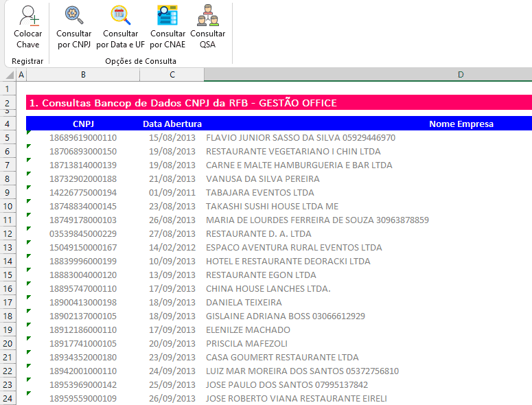Click the Nome Empresa heading cell

461,124
